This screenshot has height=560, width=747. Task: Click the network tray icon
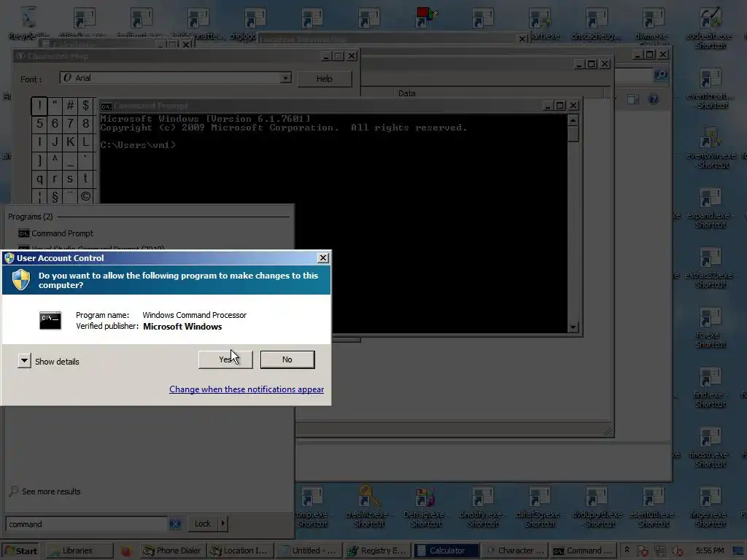click(x=660, y=551)
